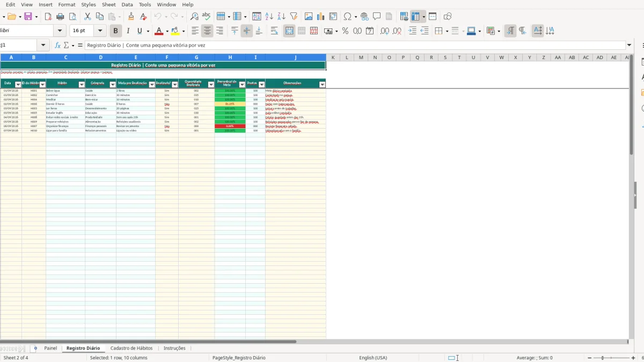
Task: Open the Data menu
Action: (127, 4)
